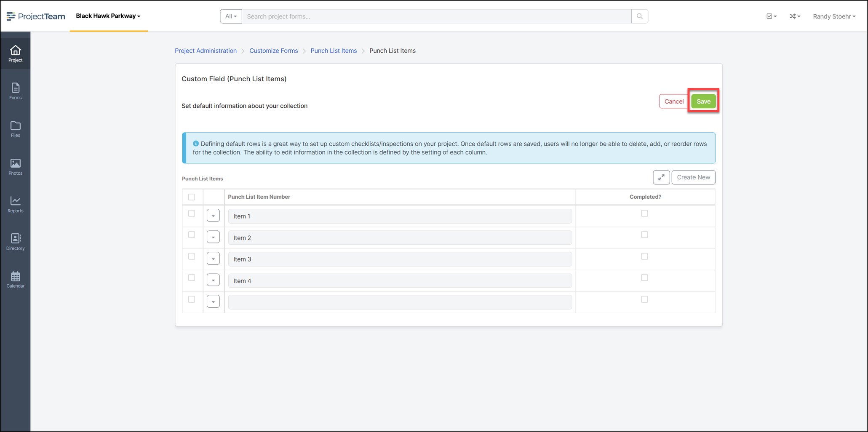This screenshot has height=432, width=868.
Task: Click the Completed? column header
Action: [645, 197]
